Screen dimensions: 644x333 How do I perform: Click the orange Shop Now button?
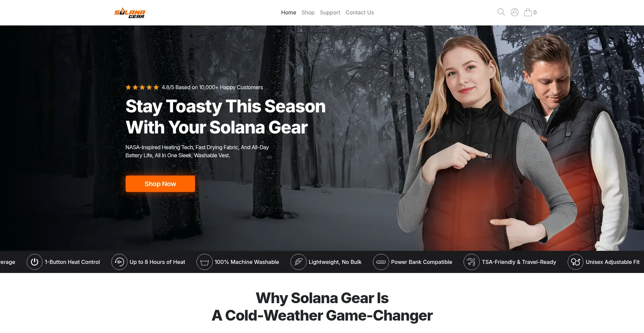(160, 184)
